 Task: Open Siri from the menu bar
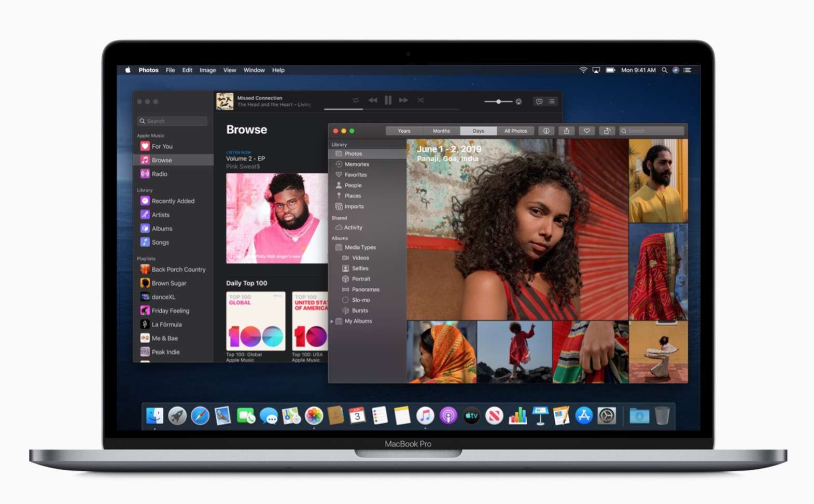tap(676, 70)
